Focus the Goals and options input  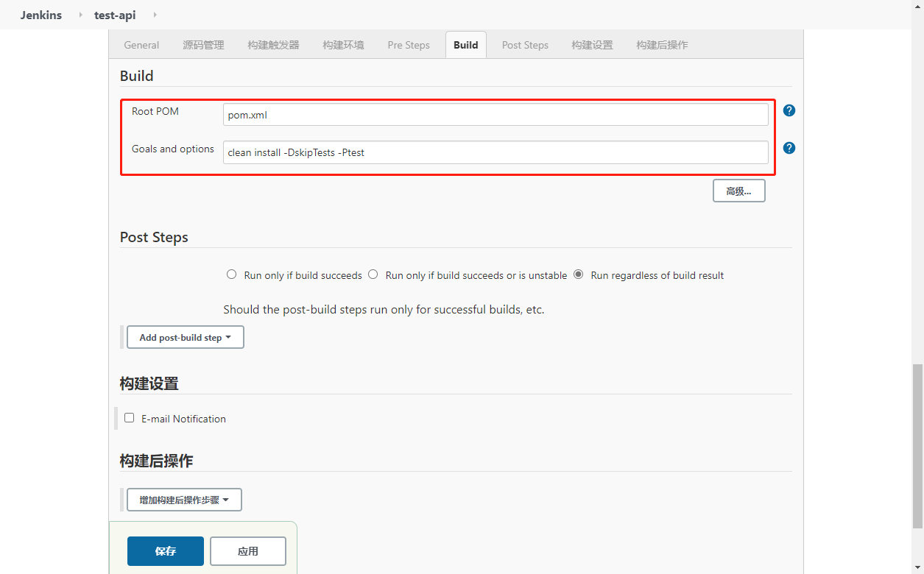[x=495, y=152]
